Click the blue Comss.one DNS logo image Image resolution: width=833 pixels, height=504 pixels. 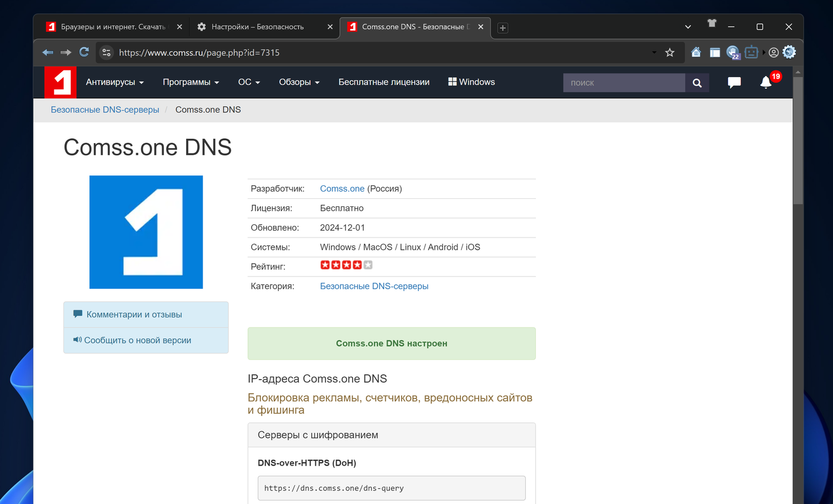146,232
